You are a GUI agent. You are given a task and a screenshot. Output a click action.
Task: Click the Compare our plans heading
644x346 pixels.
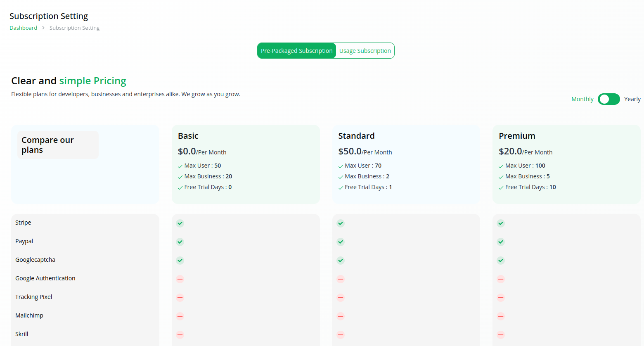coord(47,145)
